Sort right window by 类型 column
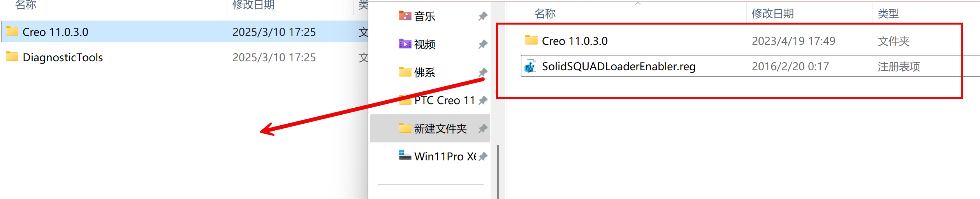Screen dimensions: 980x199 (888, 14)
